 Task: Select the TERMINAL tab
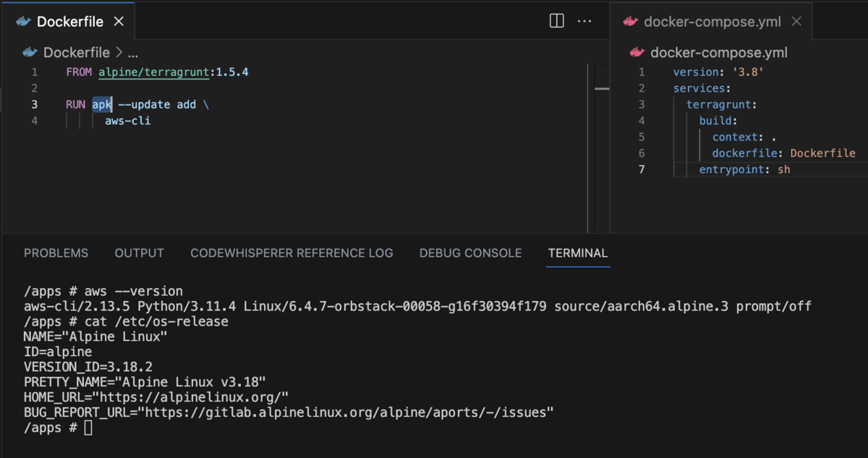[x=577, y=253]
